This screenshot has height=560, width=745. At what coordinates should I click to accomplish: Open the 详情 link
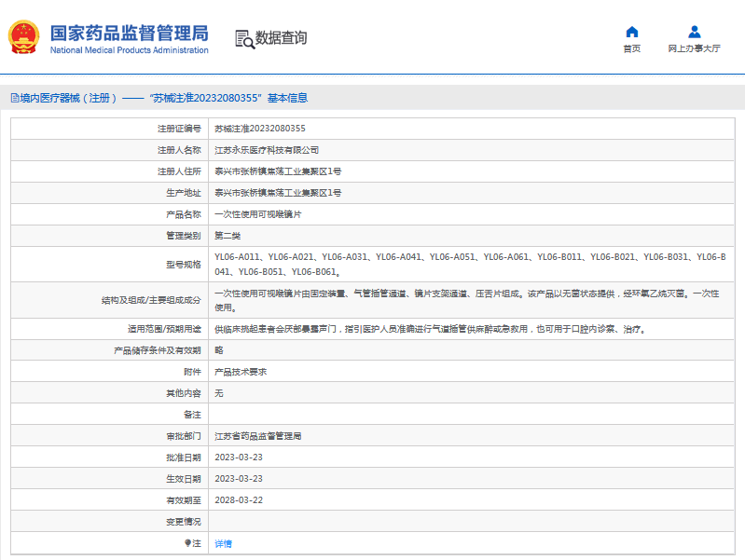[x=223, y=543]
